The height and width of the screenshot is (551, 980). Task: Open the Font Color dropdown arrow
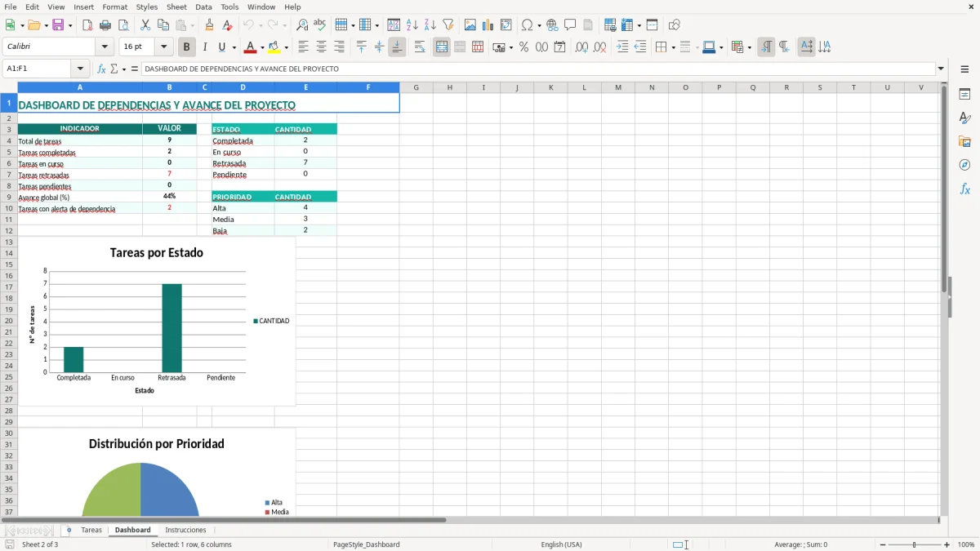point(262,47)
